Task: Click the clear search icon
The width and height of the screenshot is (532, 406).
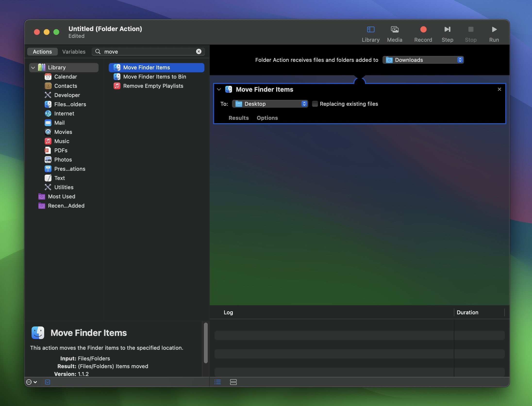Action: pos(198,51)
